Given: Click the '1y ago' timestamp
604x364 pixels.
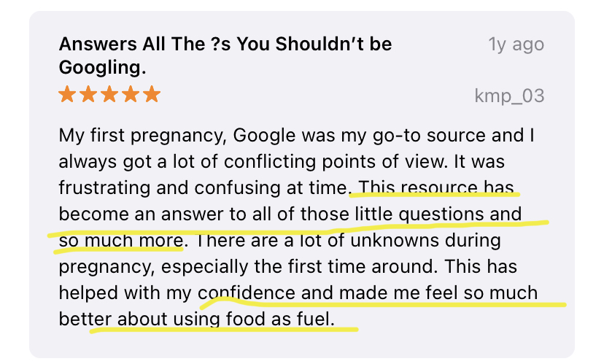Looking at the screenshot, I should pyautogui.click(x=516, y=44).
